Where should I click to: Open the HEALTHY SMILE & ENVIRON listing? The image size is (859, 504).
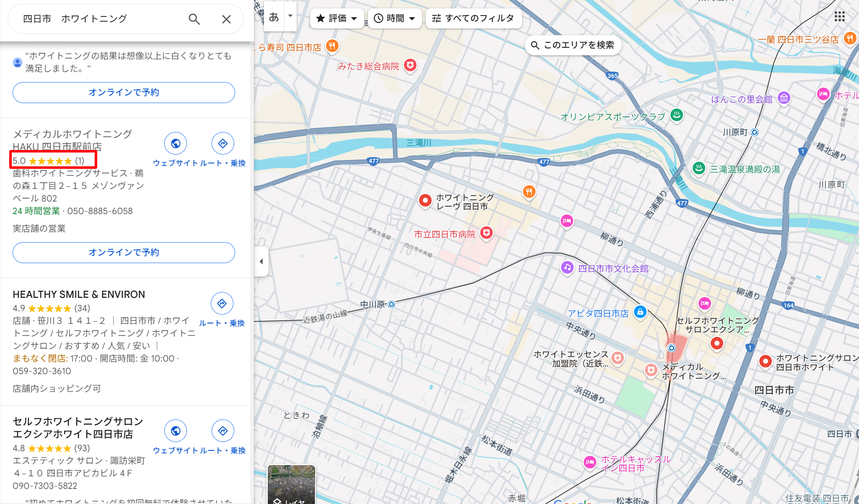point(79,295)
